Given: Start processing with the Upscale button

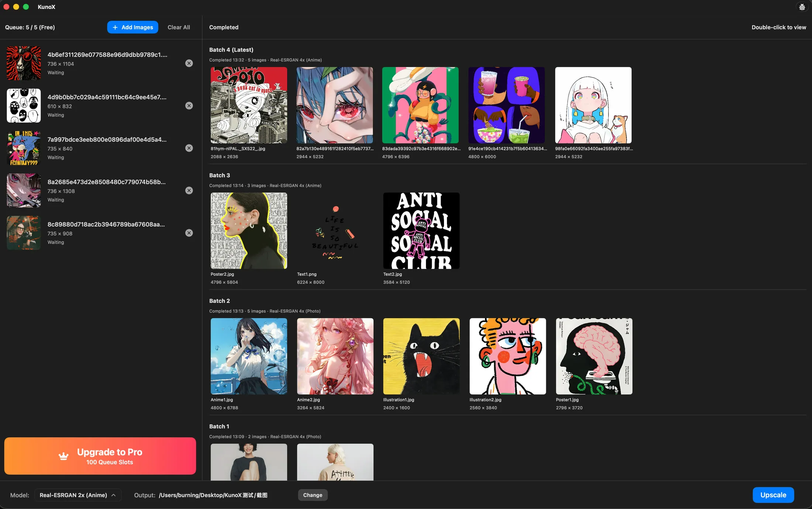Looking at the screenshot, I should [x=773, y=495].
